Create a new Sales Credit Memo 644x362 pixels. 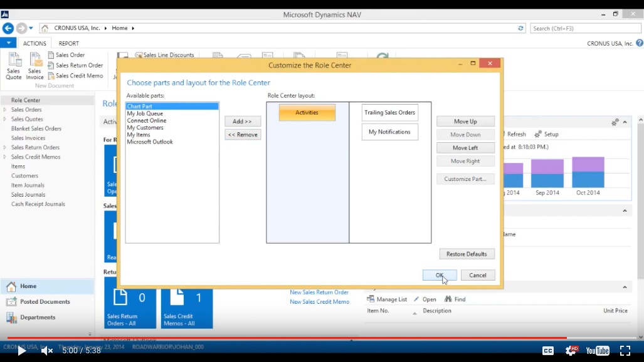coord(75,76)
